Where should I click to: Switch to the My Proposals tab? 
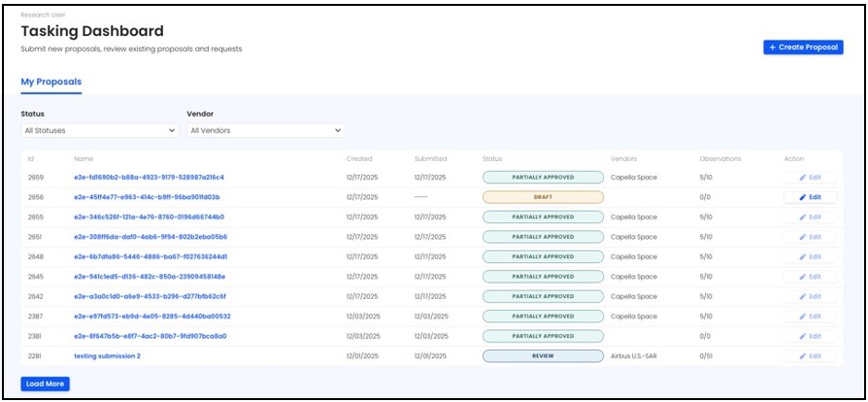(50, 82)
